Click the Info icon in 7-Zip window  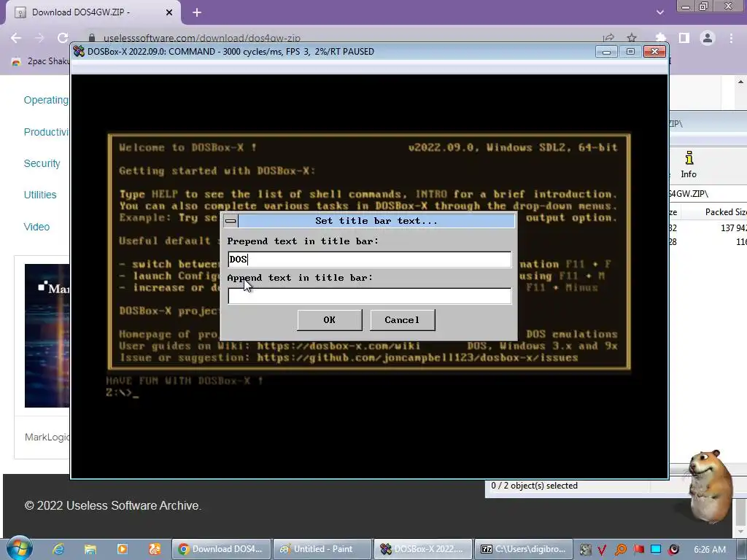(x=689, y=165)
